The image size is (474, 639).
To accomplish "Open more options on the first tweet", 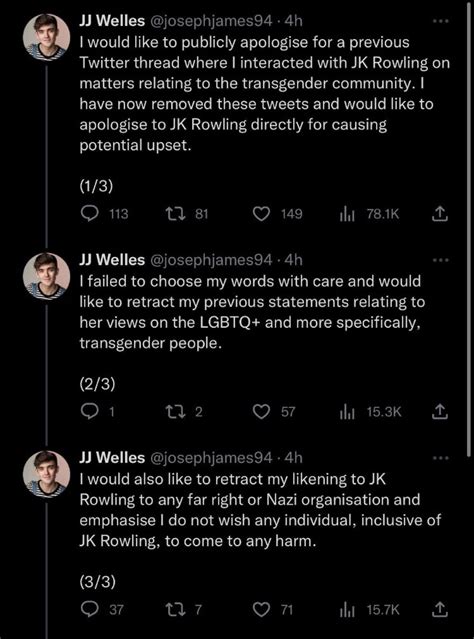I will coord(441,21).
